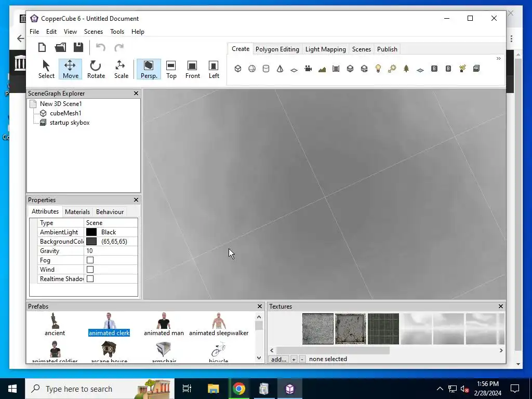Import a static 3D mesh from file
The width and height of the screenshot is (532, 399).
(x=350, y=69)
